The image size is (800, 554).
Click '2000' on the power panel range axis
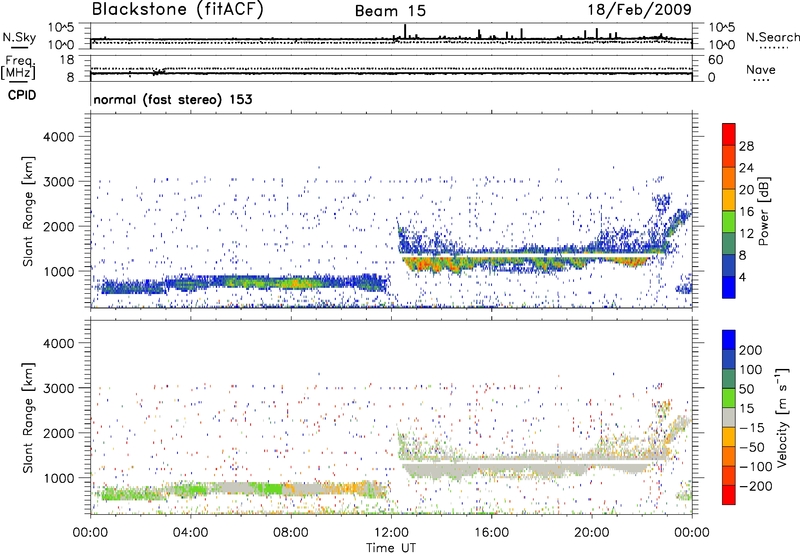(59, 226)
